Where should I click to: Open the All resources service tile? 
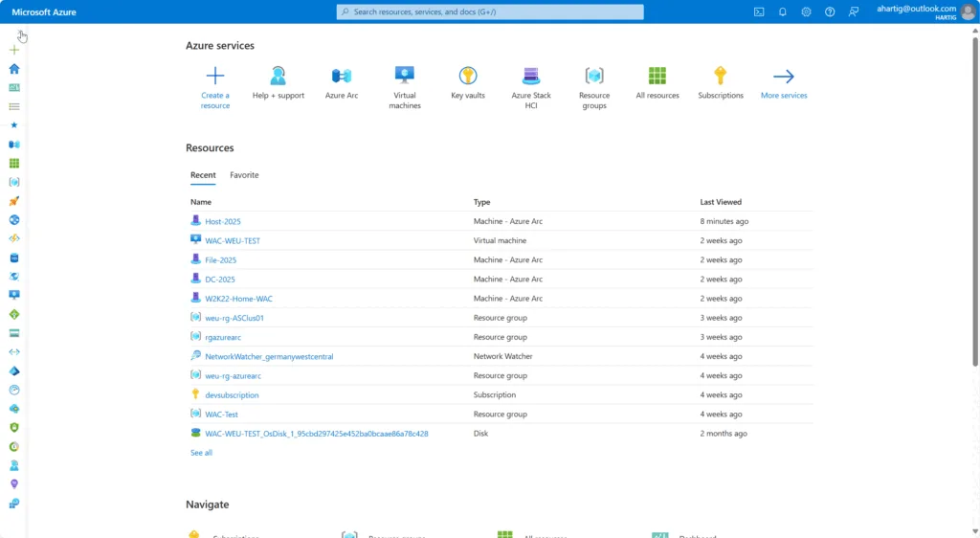[x=657, y=83]
